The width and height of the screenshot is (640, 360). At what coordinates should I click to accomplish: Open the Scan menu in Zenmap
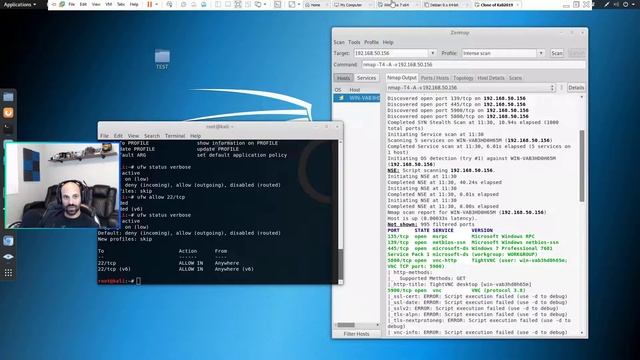pos(339,42)
